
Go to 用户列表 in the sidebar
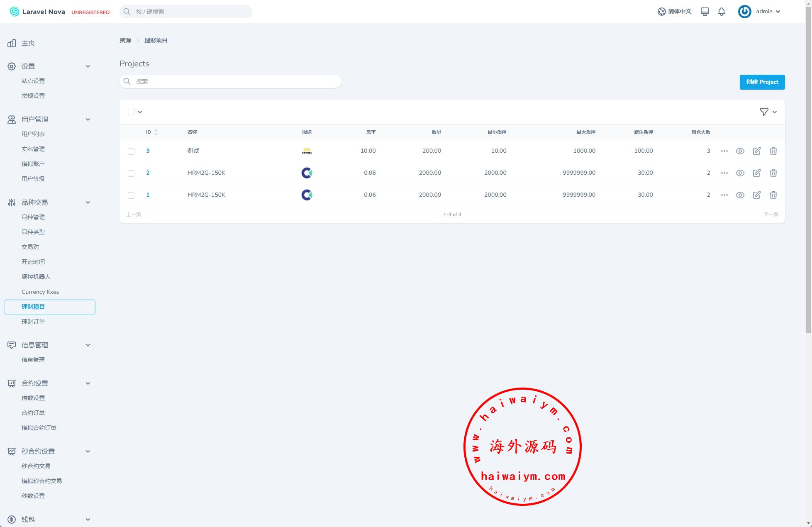[x=33, y=134]
